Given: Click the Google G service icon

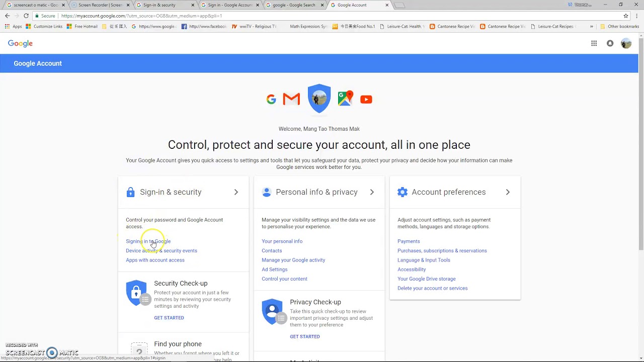Looking at the screenshot, I should 271,99.
